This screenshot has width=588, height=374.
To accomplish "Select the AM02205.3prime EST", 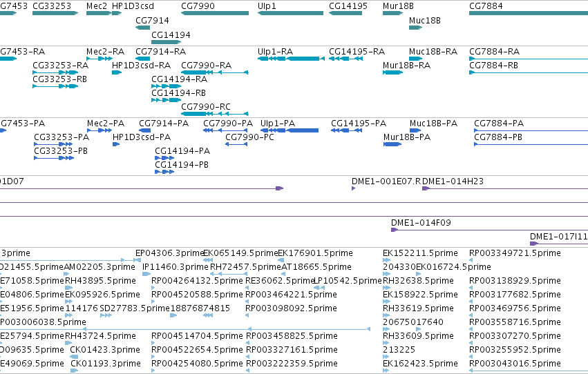I will [x=66, y=274].
